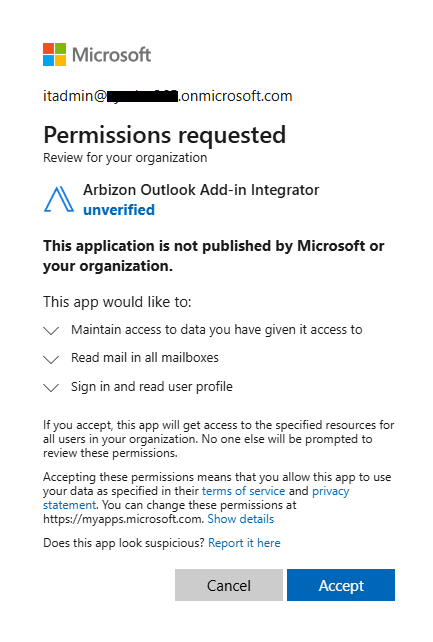Screen dimensions: 433x642
Task: Expand the Read mail in all mailboxes chevron
Action: [x=51, y=359]
